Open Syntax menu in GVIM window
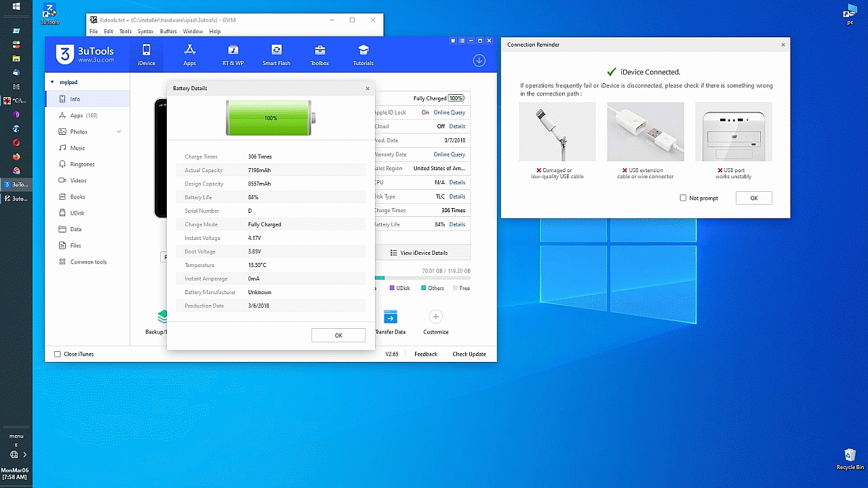Viewport: 868px width, 488px height. [x=146, y=31]
